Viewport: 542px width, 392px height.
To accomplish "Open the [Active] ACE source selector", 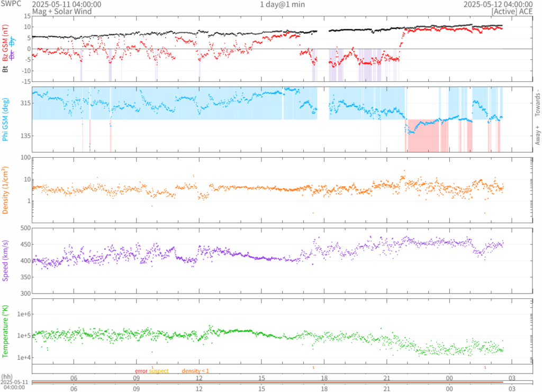I will tap(511, 11).
